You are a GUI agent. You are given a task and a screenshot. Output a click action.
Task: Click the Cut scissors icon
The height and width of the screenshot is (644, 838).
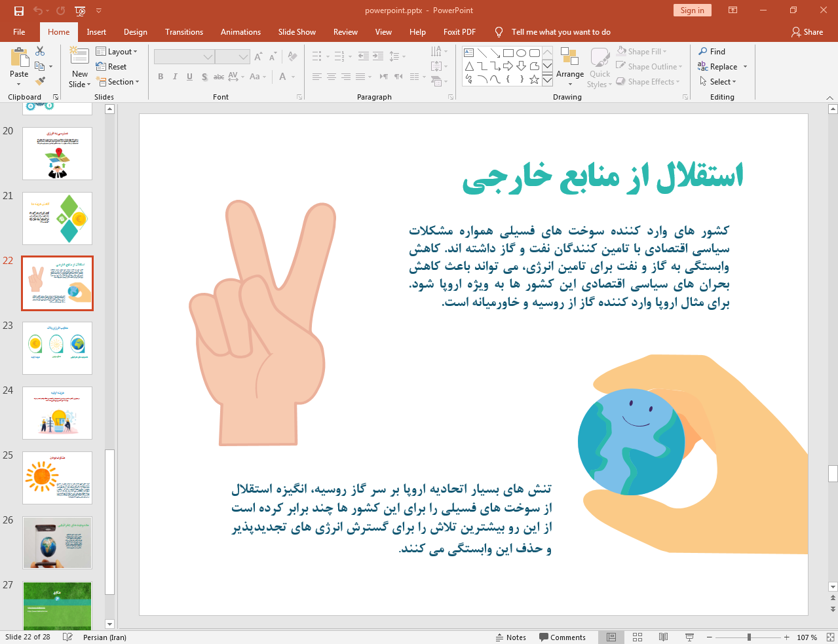tap(40, 51)
